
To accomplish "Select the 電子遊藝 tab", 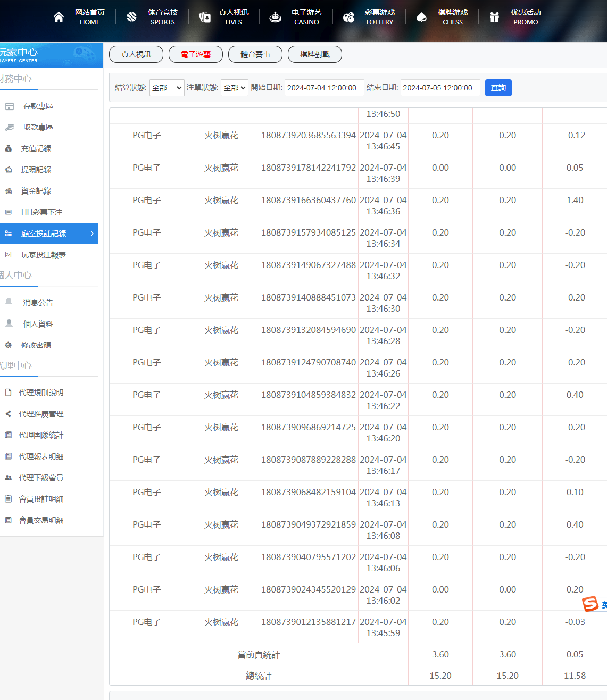I will coord(196,54).
